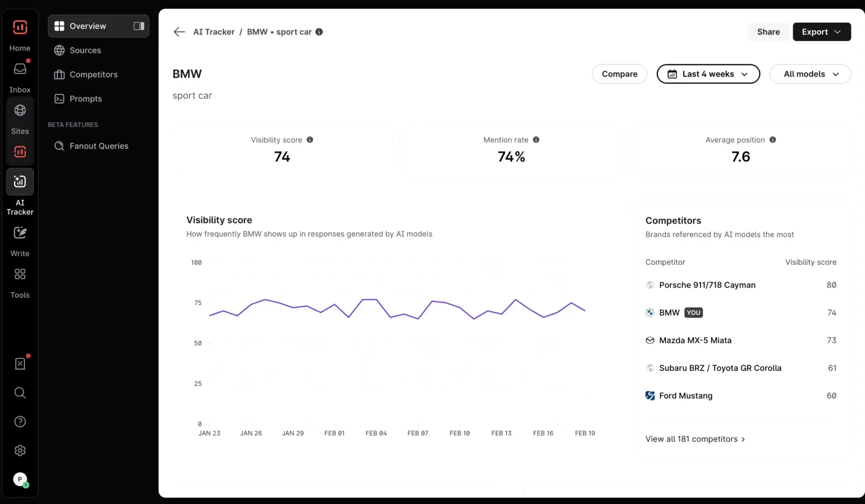Screen dimensions: 865x504
Task: Click Subaru BRZ / Toyota GR Corolla name
Action: 720,368
